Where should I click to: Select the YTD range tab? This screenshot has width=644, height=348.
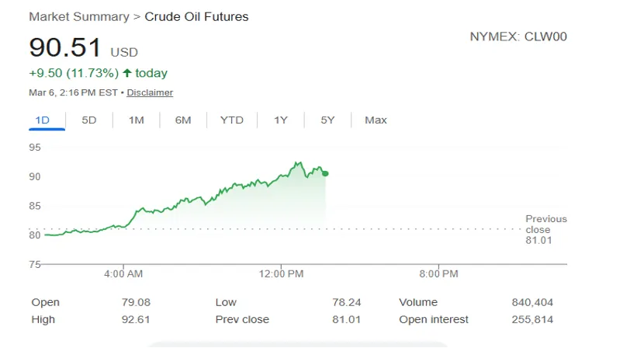point(231,120)
